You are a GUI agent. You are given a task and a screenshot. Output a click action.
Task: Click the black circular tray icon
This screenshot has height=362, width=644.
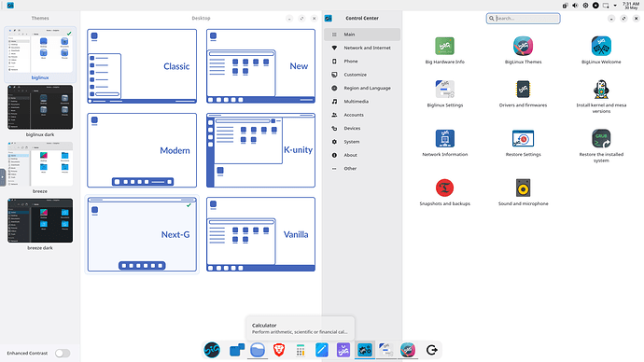[x=595, y=6]
